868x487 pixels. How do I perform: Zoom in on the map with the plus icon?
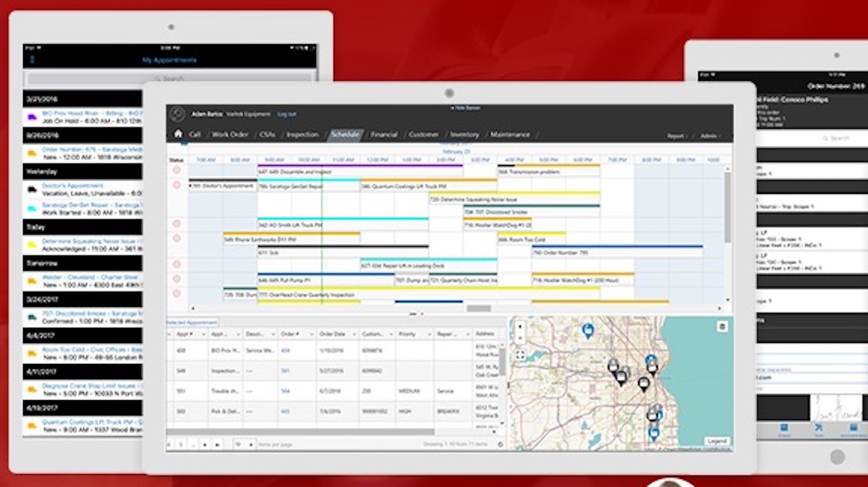tap(519, 326)
